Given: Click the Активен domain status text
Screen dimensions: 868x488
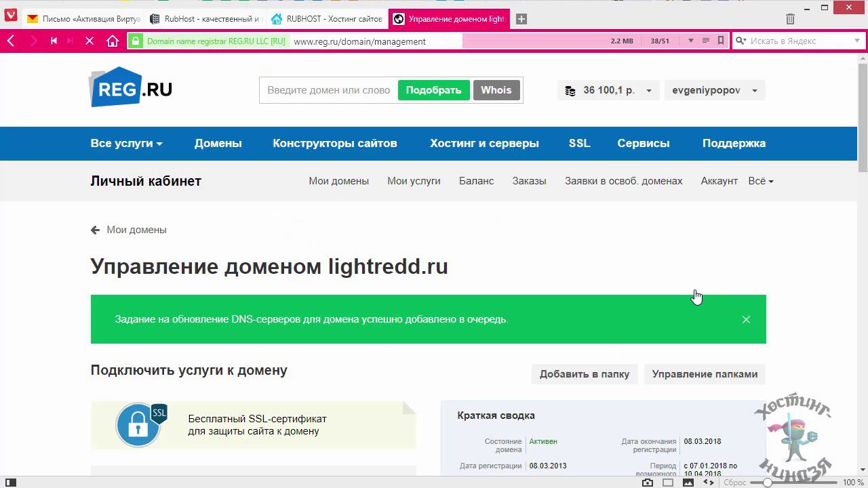Looking at the screenshot, I should [x=543, y=441].
